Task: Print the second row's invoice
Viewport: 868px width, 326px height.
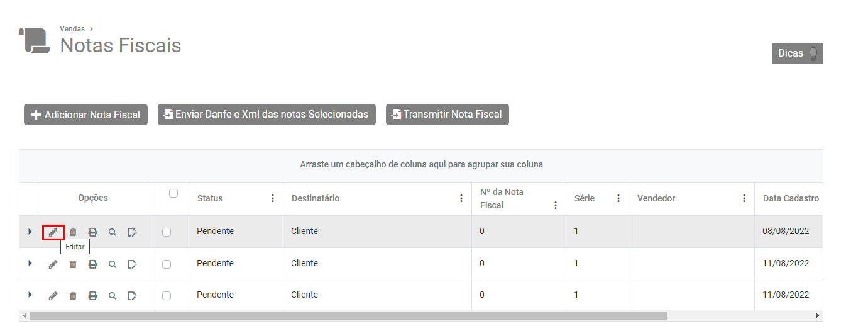Action: coord(92,264)
